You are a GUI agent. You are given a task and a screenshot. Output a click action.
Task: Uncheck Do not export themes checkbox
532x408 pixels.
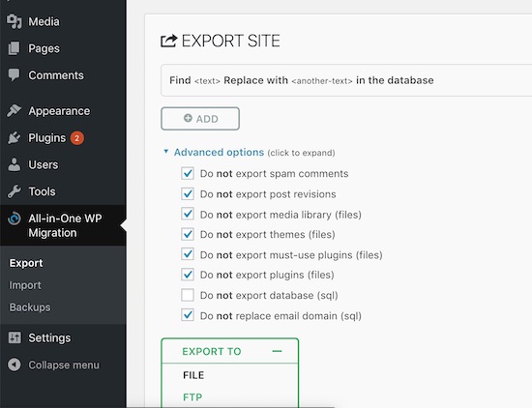(x=188, y=234)
